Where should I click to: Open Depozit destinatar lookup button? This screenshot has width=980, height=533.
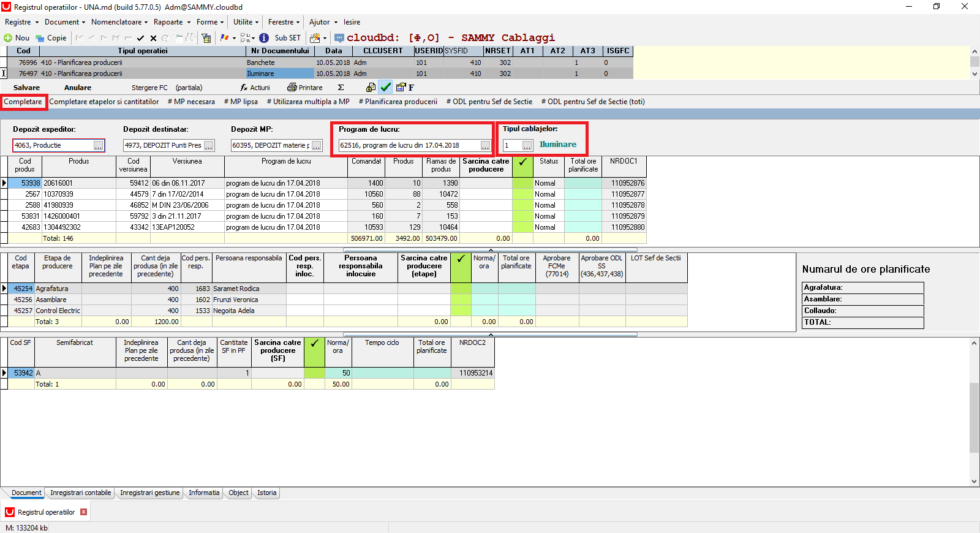pyautogui.click(x=209, y=146)
